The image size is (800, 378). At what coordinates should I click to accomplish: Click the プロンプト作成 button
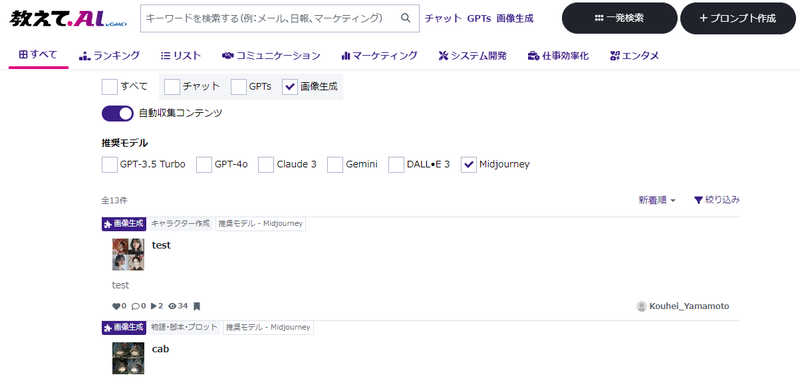[738, 18]
